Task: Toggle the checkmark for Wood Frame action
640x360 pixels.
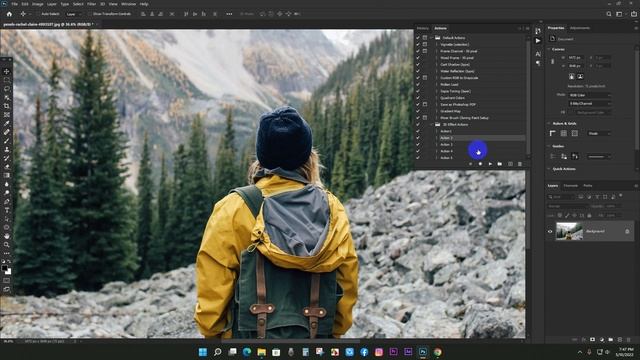Action: [x=418, y=58]
